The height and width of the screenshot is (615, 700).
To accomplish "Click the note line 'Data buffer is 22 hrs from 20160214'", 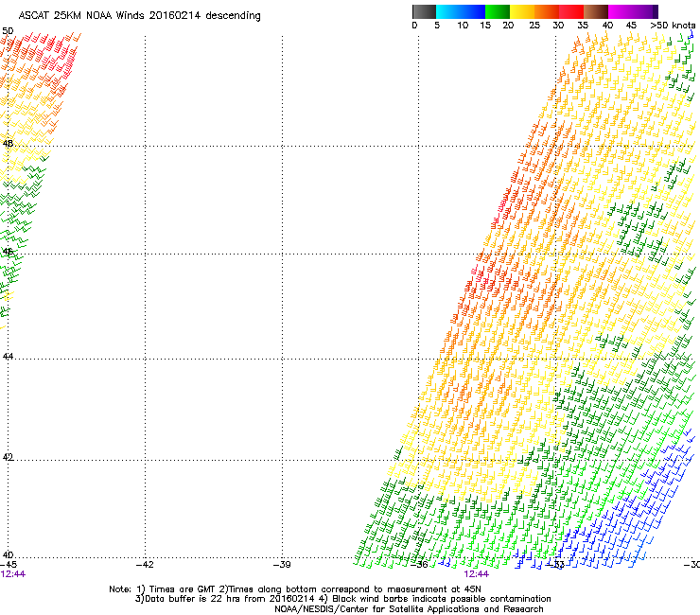I will 230,599.
